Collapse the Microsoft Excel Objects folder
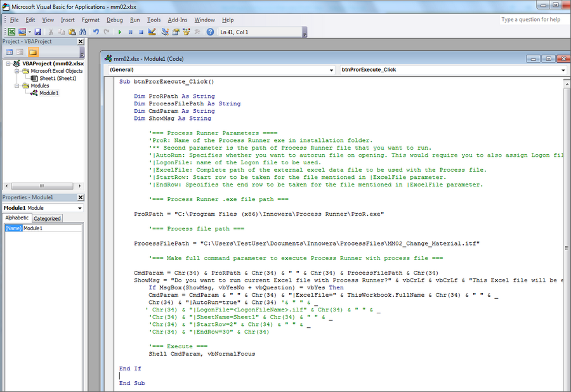The image size is (571, 392). 16,70
